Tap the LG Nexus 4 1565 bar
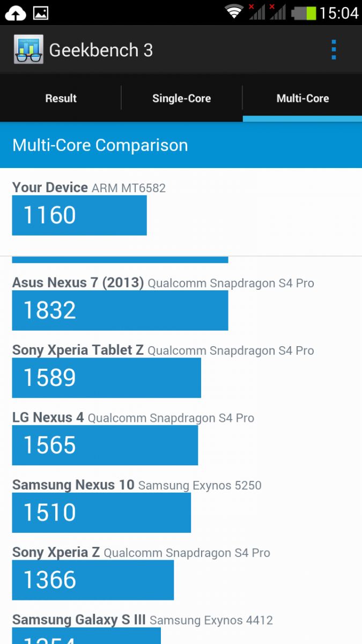This screenshot has height=644, width=362. pyautogui.click(x=105, y=445)
